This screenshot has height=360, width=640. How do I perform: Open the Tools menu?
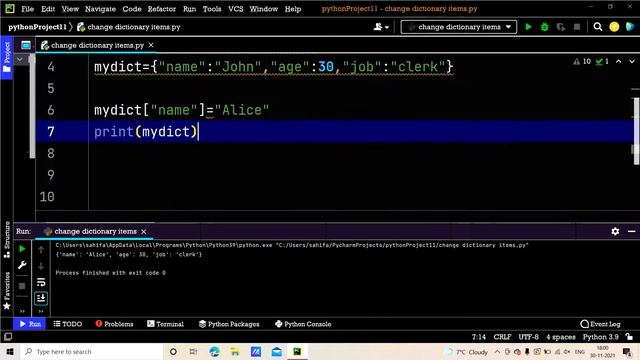point(212,9)
